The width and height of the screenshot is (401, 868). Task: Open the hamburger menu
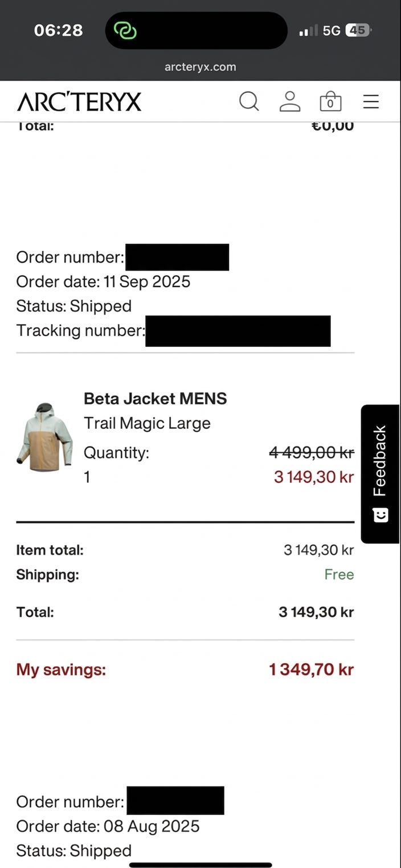click(371, 102)
